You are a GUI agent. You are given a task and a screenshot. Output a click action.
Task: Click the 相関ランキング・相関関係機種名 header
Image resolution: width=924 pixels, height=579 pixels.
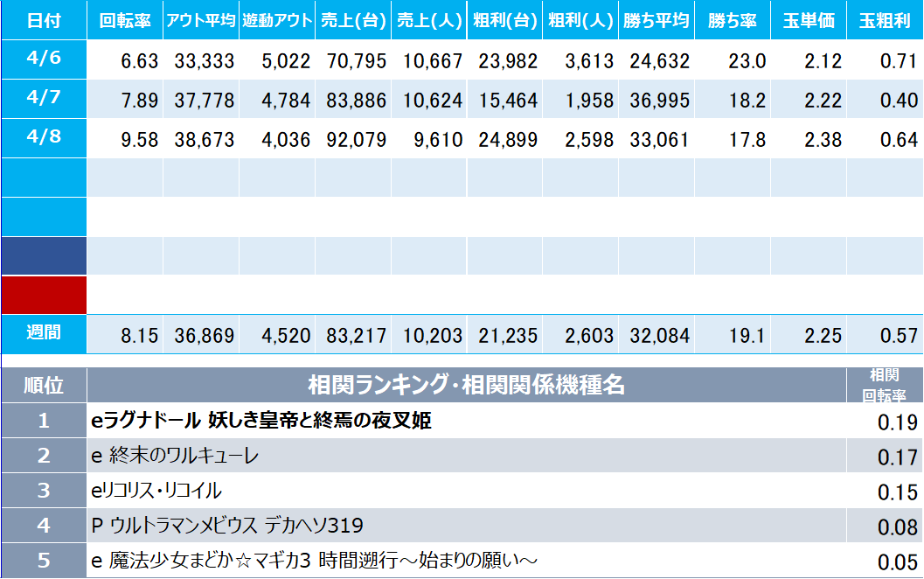(x=467, y=385)
